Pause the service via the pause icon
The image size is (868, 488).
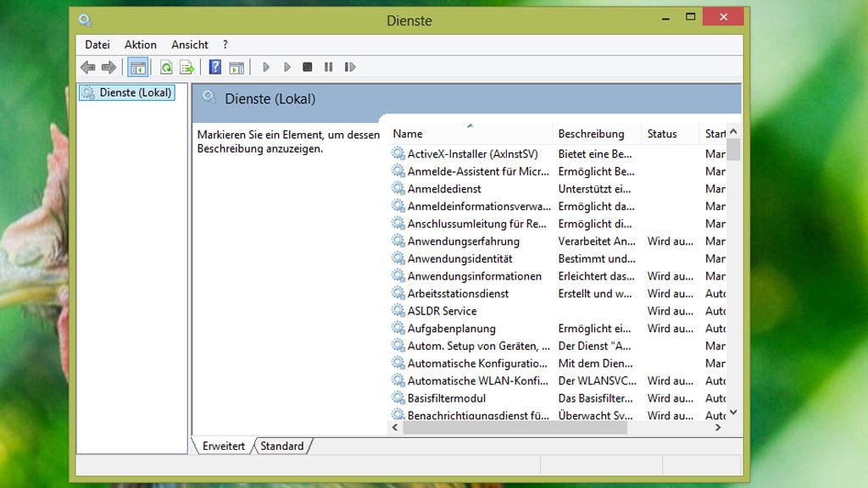click(329, 67)
